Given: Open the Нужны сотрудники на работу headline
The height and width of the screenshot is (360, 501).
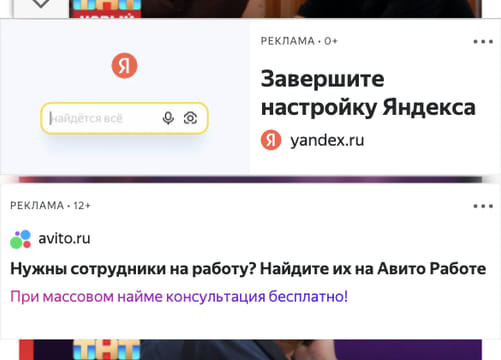Looking at the screenshot, I should coord(248,269).
